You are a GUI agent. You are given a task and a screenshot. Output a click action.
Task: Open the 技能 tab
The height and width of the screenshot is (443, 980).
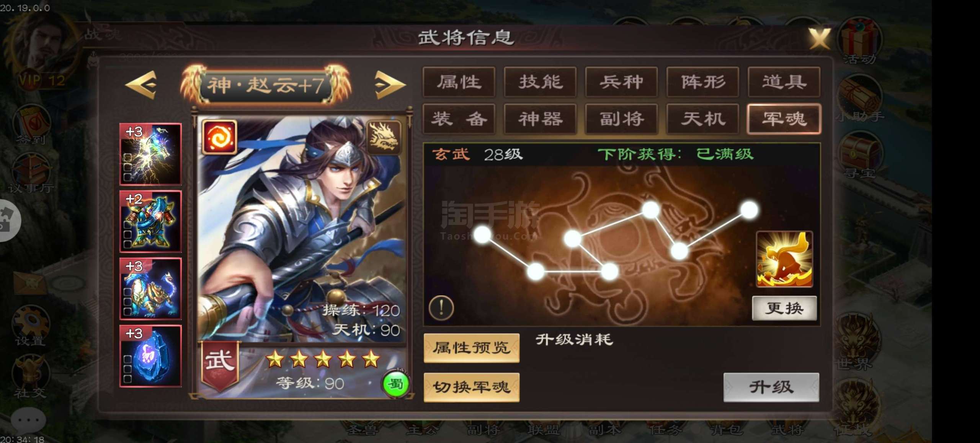(x=540, y=82)
